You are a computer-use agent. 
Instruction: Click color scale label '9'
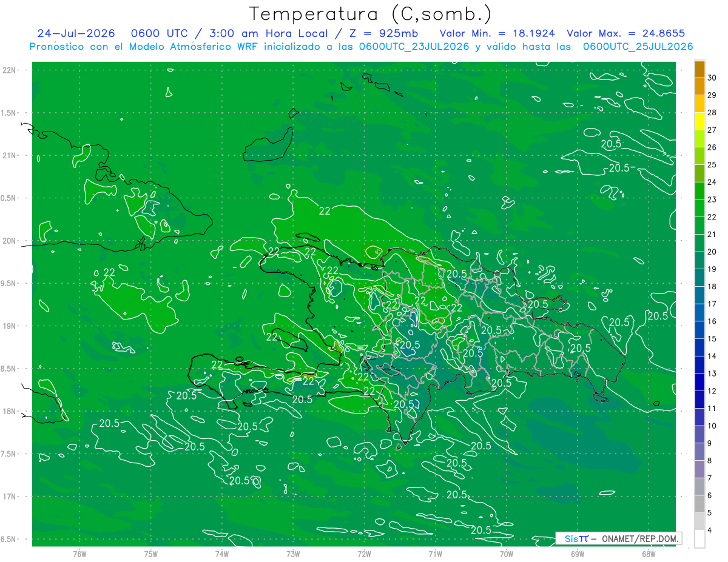710,443
